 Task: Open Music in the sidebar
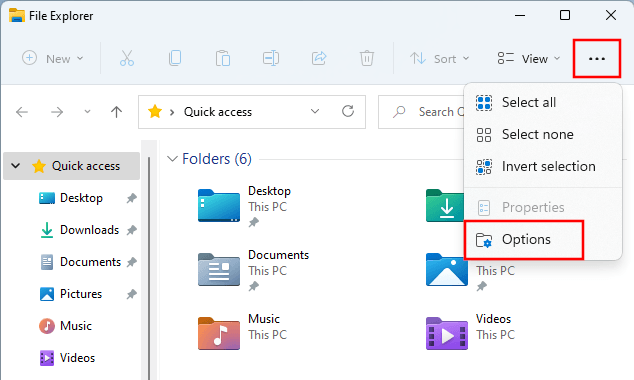(76, 326)
